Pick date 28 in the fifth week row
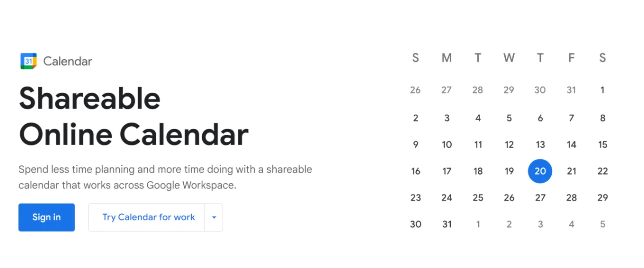The image size is (644, 268). coord(571,198)
